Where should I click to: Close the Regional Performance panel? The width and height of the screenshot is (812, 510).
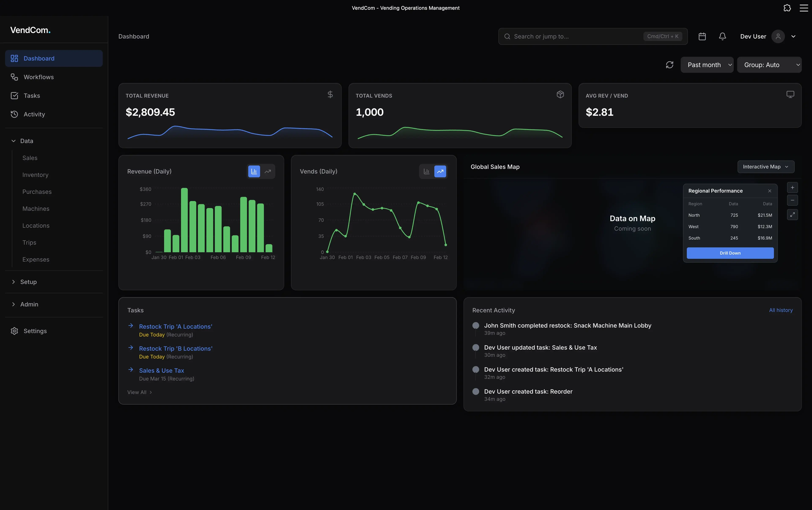[769, 191]
